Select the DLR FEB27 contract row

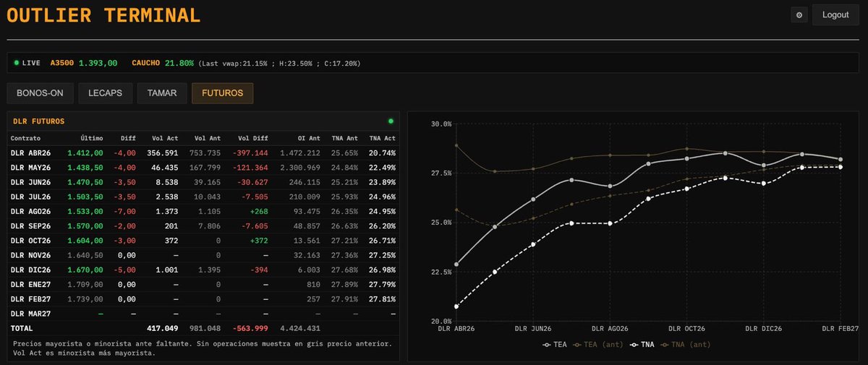[203, 299]
